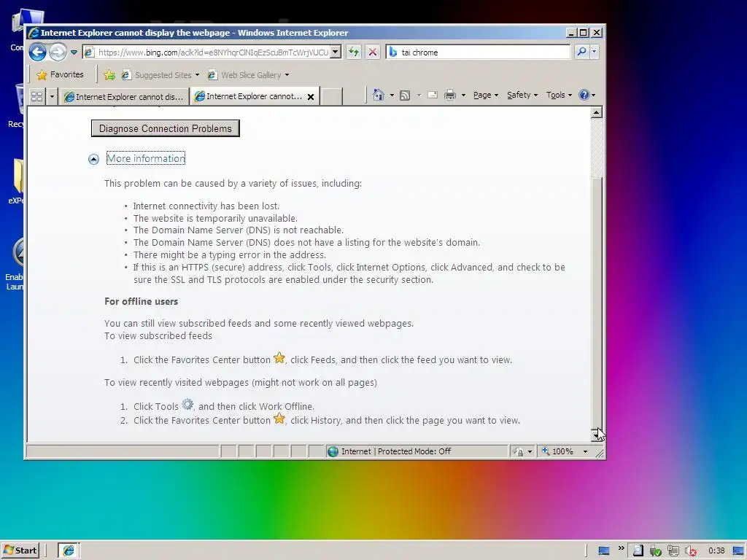
Task: Click the address bar URL field
Action: coord(206,52)
